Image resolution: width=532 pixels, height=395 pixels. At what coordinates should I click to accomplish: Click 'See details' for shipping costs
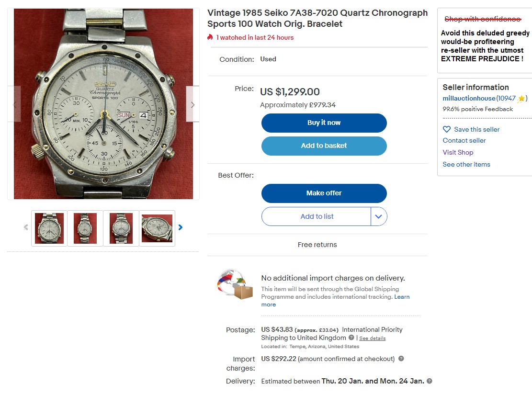(372, 338)
